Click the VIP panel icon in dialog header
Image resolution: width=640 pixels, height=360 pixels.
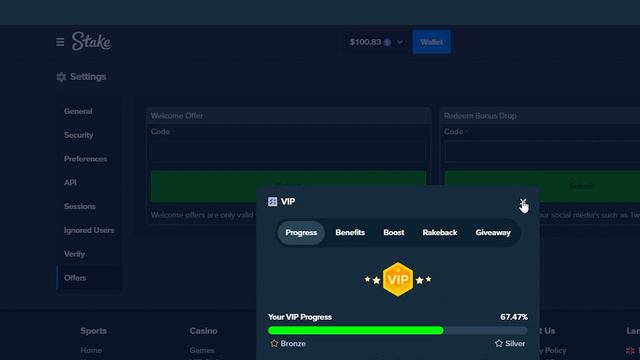273,202
